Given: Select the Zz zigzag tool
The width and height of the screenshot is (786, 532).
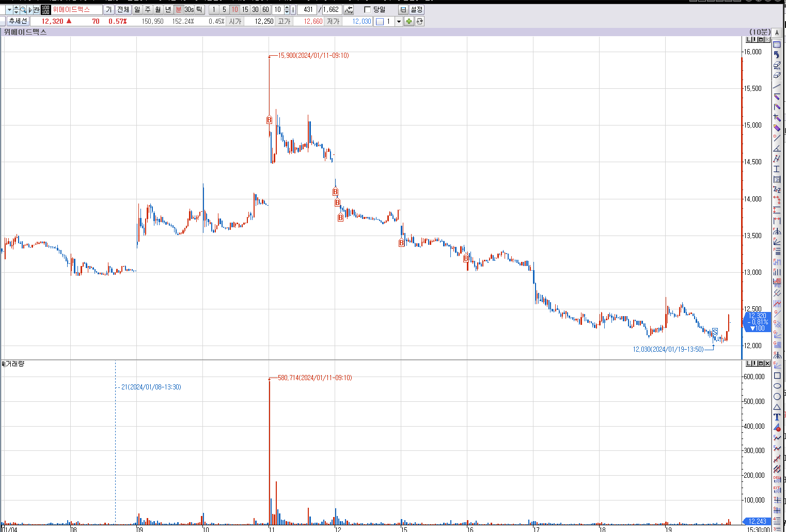Looking at the screenshot, I should click(x=777, y=190).
